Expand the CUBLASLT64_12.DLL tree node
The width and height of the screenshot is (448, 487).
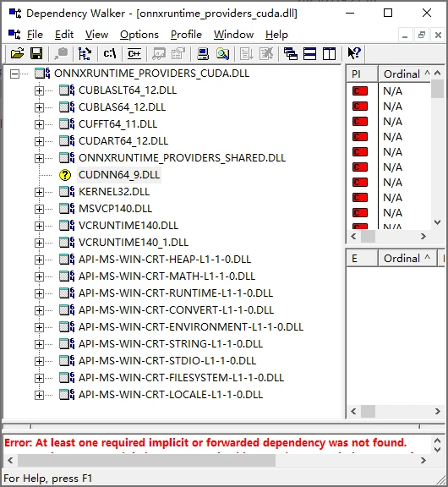point(39,90)
